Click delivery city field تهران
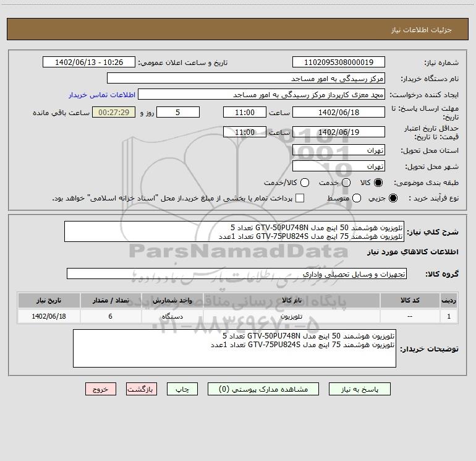This screenshot has height=461, width=476. [x=339, y=166]
